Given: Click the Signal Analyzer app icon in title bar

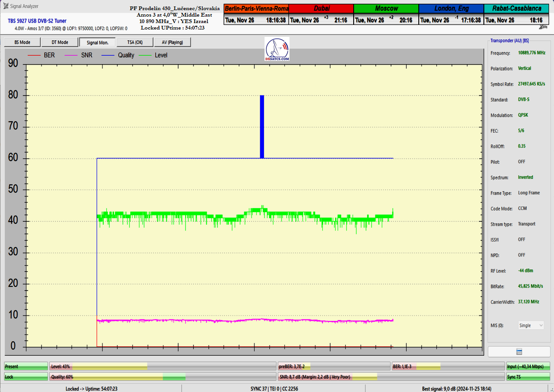Looking at the screenshot, I should [6, 6].
